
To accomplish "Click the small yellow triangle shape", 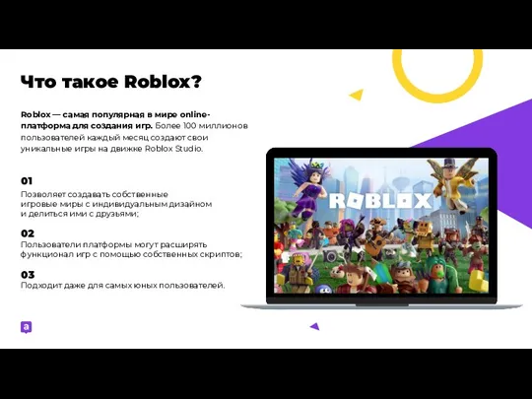I will 358,95.
